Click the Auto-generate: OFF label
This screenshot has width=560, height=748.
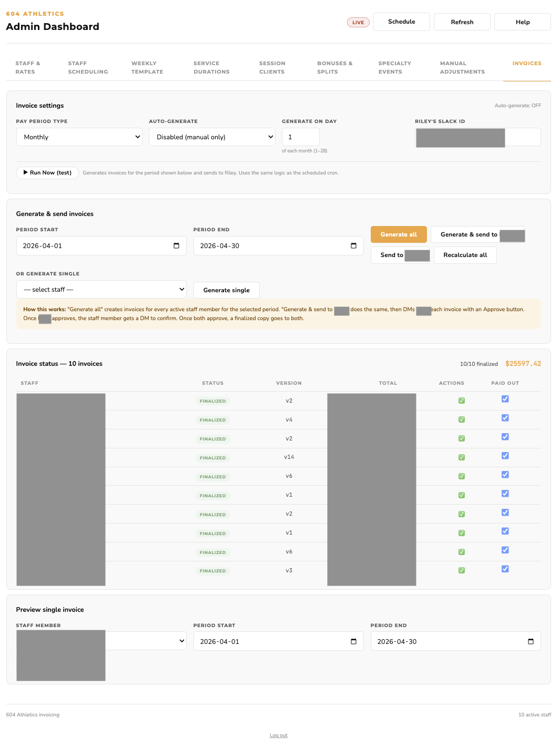(x=518, y=106)
